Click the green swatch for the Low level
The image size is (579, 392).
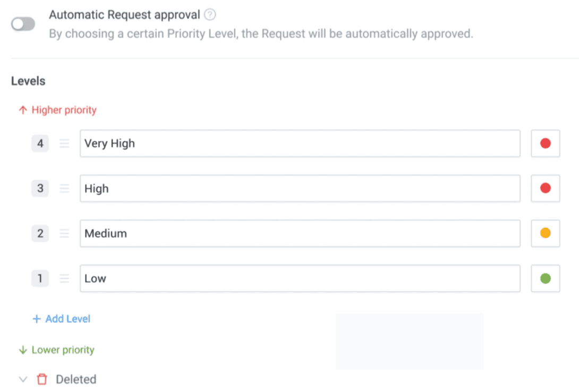point(545,277)
